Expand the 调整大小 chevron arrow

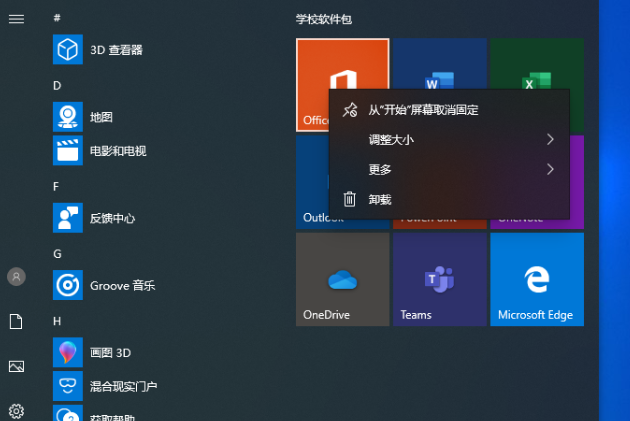[x=550, y=139]
